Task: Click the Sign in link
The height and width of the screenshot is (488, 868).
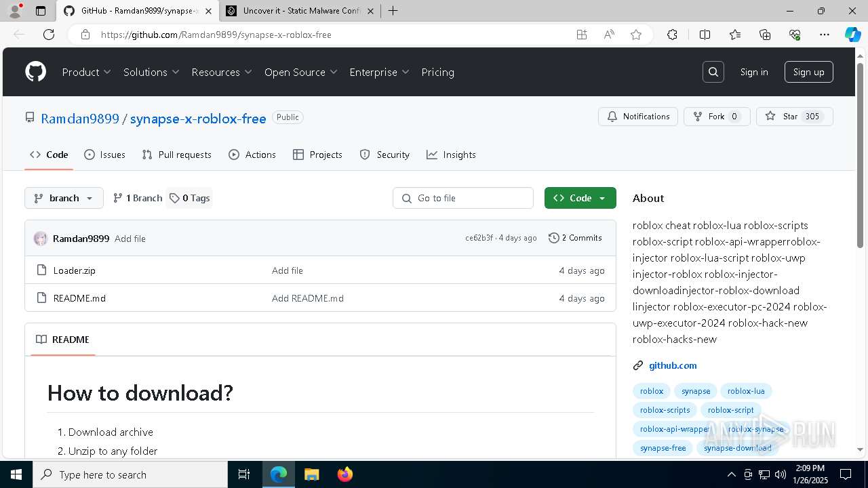Action: [754, 72]
